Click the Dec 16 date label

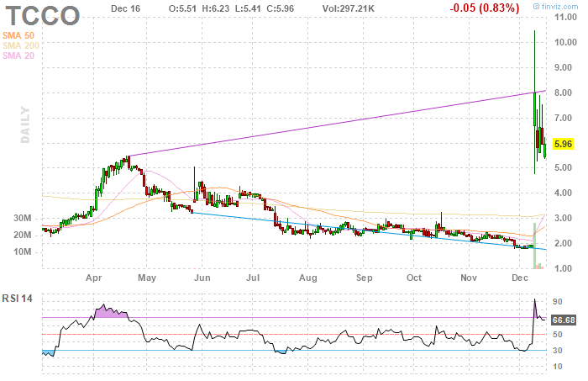tap(125, 8)
